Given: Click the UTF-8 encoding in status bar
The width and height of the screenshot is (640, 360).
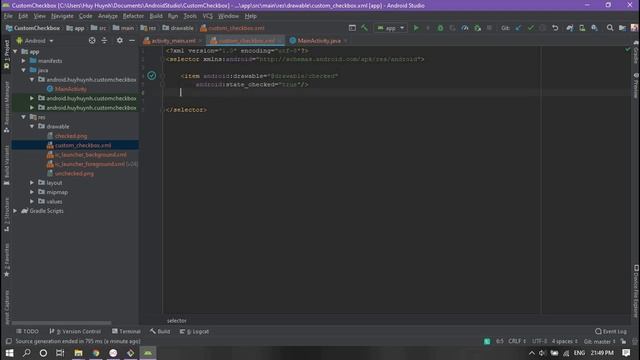Looking at the screenshot, I should tap(540, 341).
